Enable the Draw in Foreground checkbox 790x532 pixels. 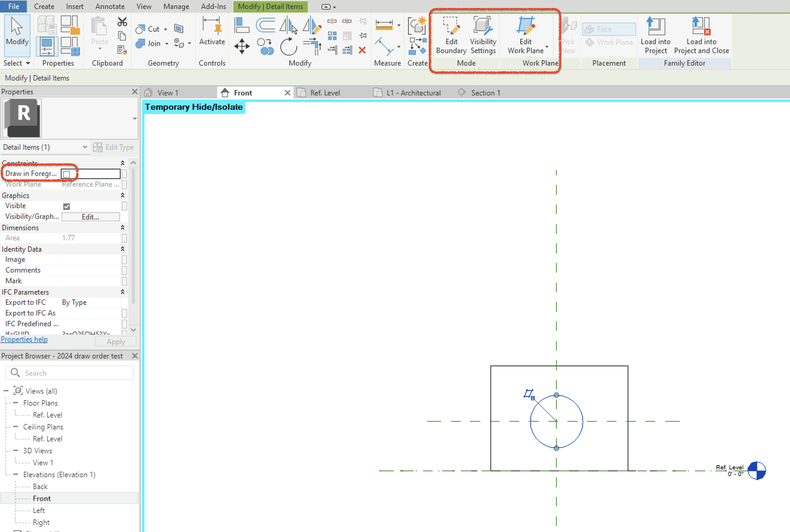click(67, 174)
